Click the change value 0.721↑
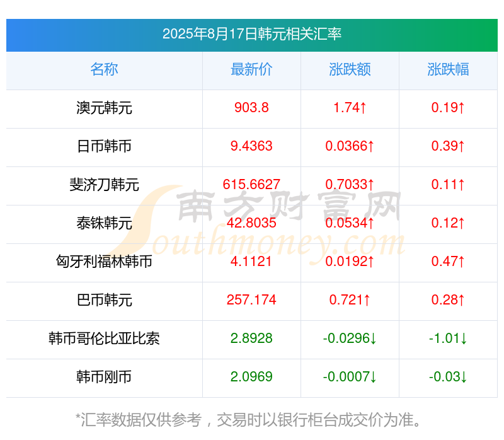This screenshot has width=504, height=440. click(350, 300)
